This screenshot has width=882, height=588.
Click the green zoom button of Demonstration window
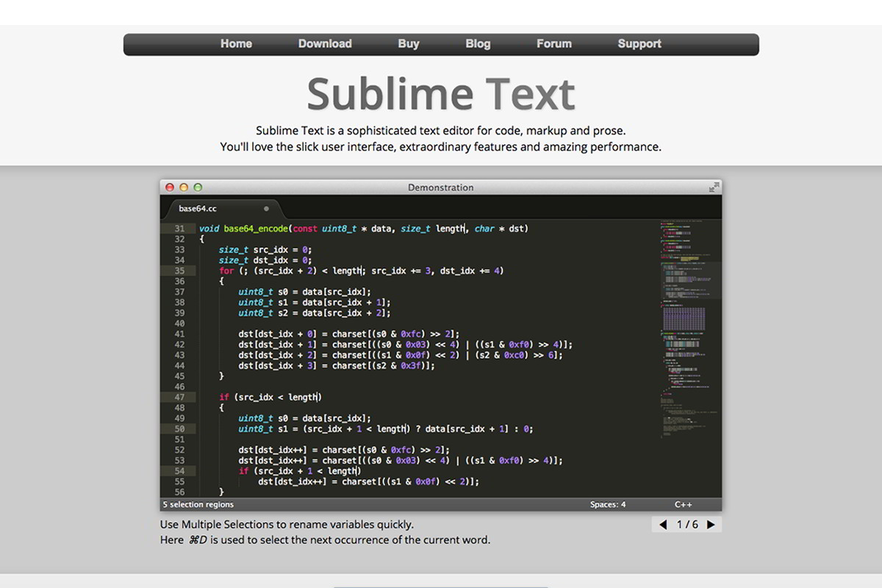[197, 187]
